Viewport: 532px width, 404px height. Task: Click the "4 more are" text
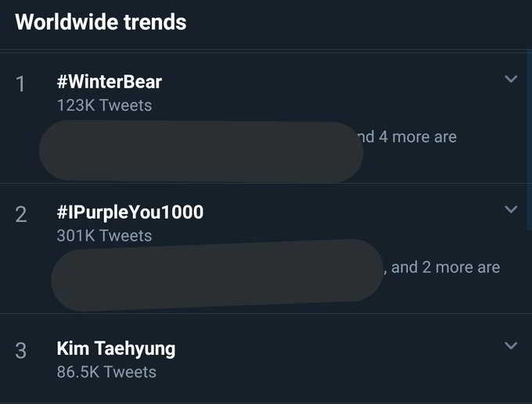416,137
